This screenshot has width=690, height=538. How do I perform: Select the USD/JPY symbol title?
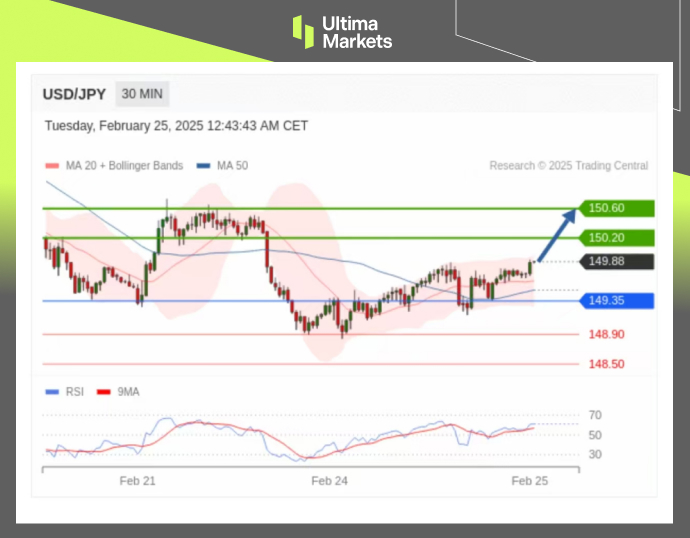click(75, 94)
